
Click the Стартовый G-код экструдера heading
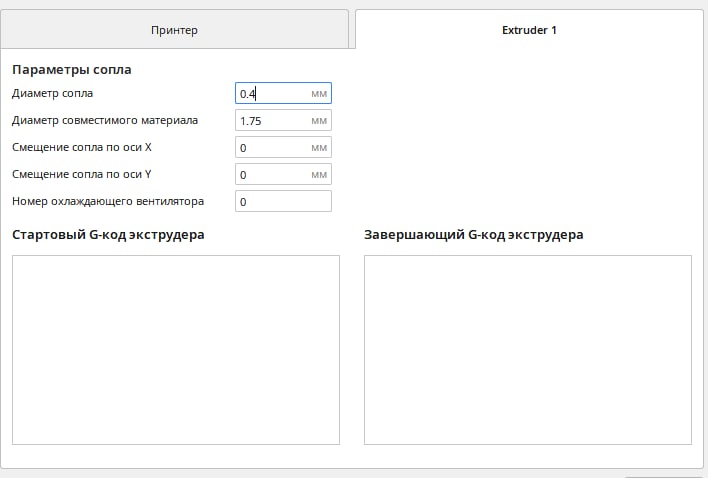click(108, 235)
